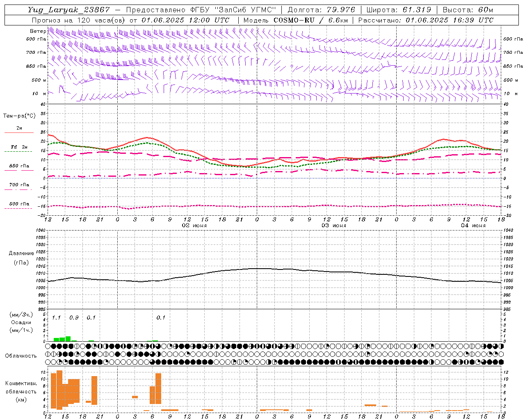
Task: Select 'Рассчитано: 01.06.2025 16:39 UTC' timestamp
Action: (426, 20)
